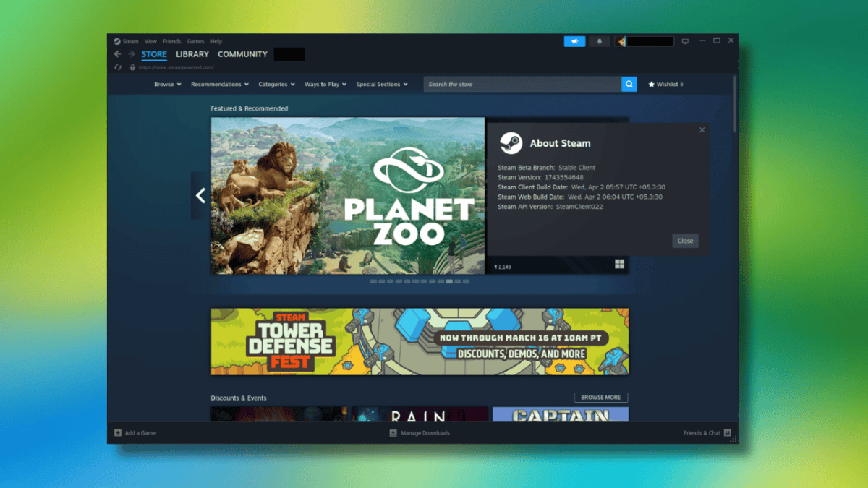Viewport: 868px width, 488px height.
Task: Expand the Recommendations dropdown
Action: pyautogui.click(x=219, y=85)
